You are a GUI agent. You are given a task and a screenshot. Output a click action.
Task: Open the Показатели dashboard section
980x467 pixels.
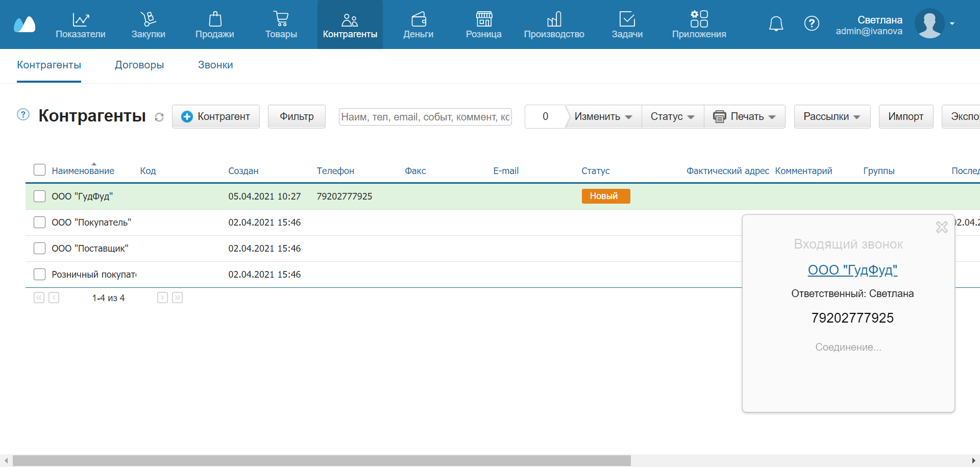81,25
